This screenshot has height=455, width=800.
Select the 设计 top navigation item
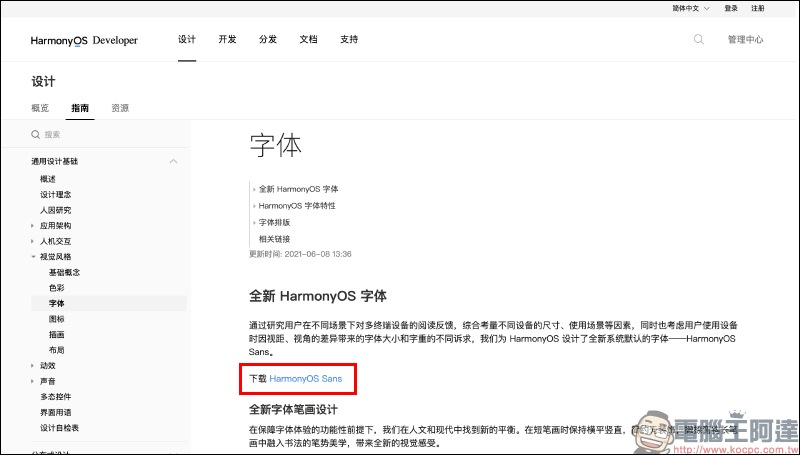coord(187,40)
